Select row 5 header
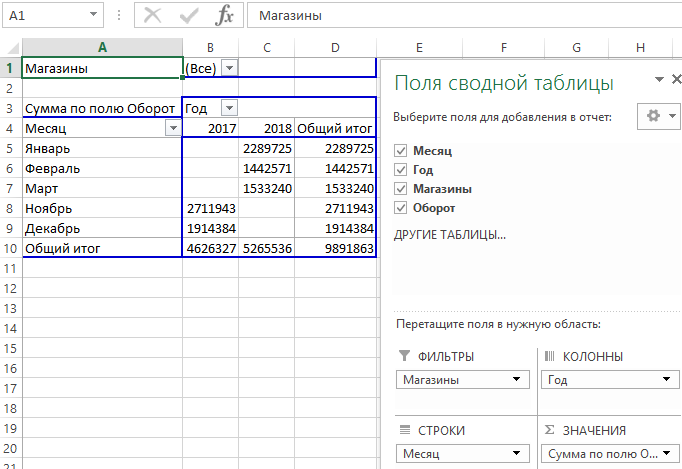The height and width of the screenshot is (469, 682). pyautogui.click(x=10, y=148)
